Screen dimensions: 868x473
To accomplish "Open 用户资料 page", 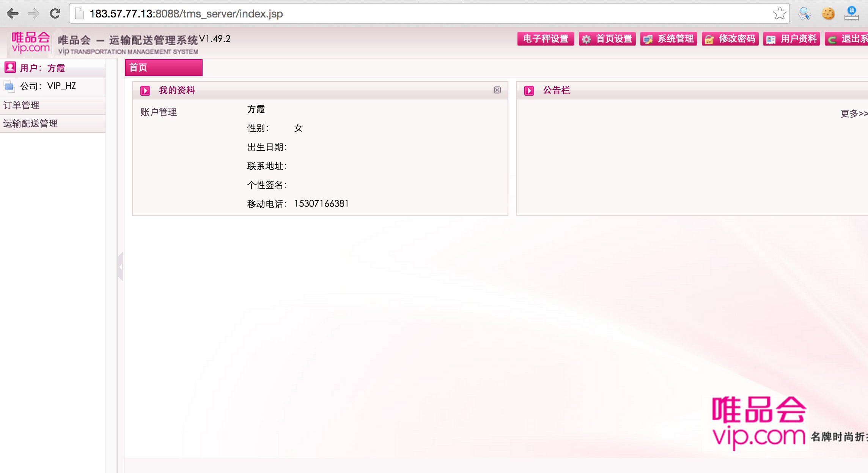I will 792,39.
